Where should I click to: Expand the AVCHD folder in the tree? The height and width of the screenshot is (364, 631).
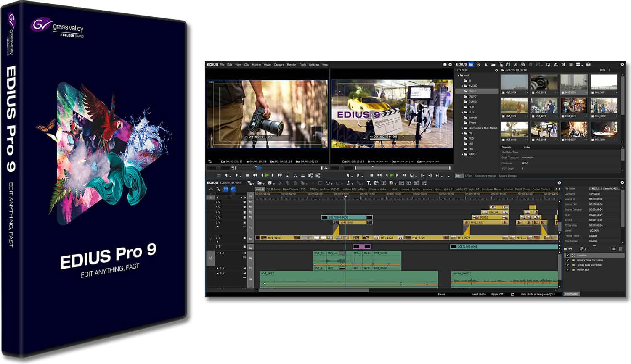[463, 85]
